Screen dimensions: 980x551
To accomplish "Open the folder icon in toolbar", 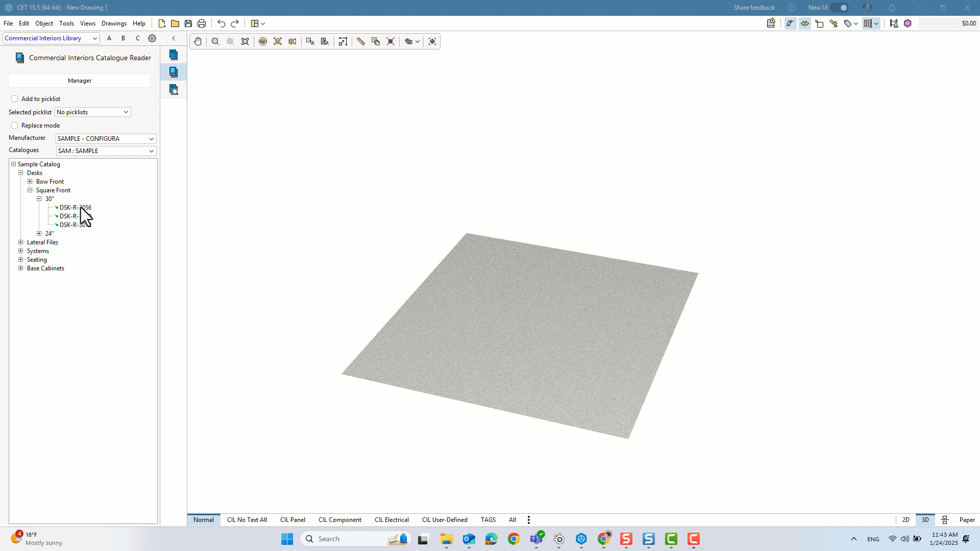I will click(x=175, y=23).
